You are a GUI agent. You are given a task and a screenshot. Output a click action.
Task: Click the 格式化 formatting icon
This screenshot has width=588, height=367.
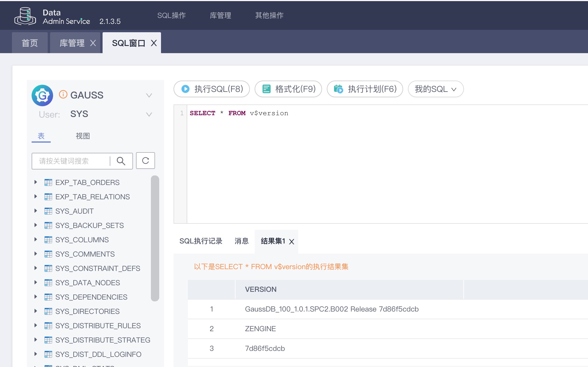coord(265,89)
